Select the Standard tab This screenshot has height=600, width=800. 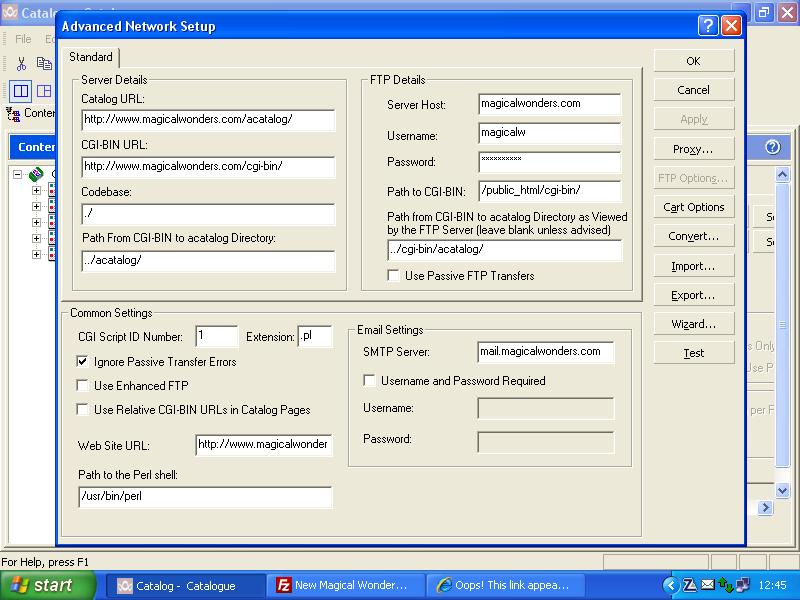91,57
